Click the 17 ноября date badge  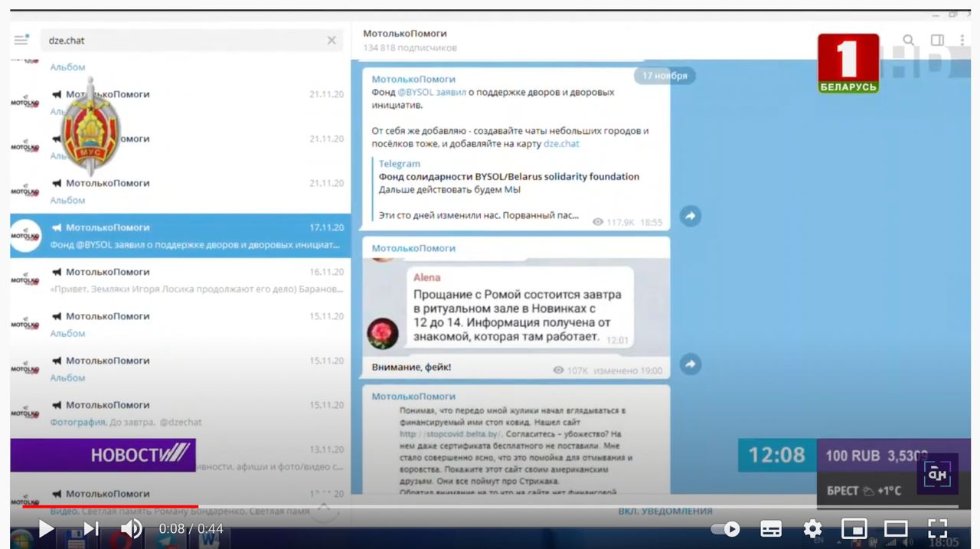pyautogui.click(x=665, y=76)
